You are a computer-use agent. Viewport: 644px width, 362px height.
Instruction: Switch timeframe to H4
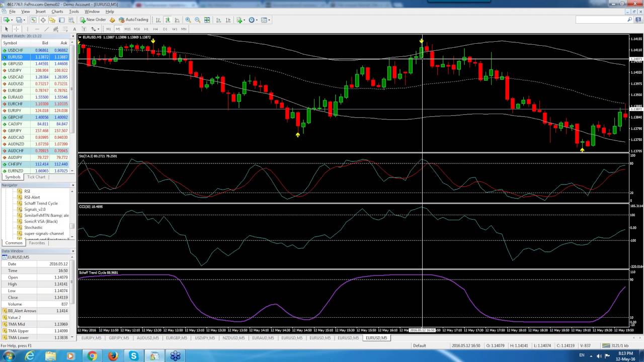pyautogui.click(x=155, y=29)
